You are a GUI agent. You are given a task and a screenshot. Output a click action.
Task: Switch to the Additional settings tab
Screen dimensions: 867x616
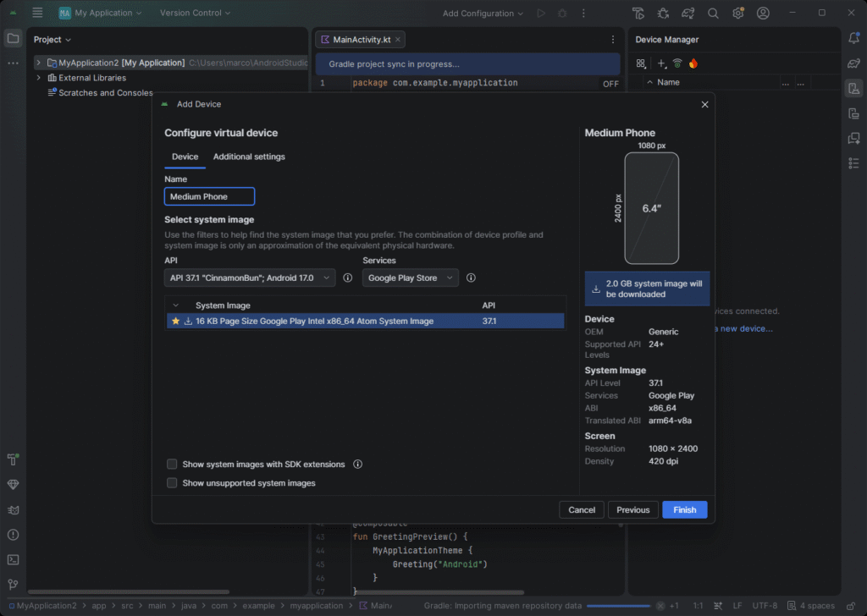coord(249,157)
